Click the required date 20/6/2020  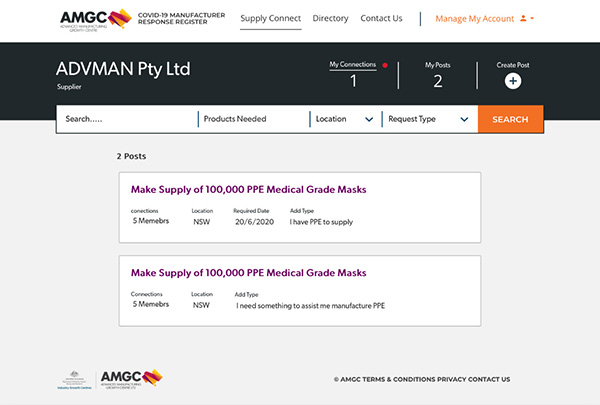coord(254,222)
